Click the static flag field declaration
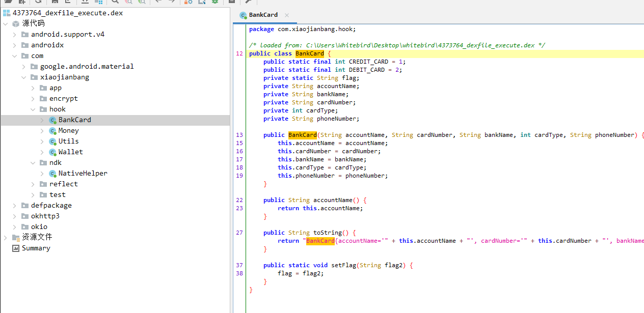This screenshot has width=644, height=313. pyautogui.click(x=311, y=78)
